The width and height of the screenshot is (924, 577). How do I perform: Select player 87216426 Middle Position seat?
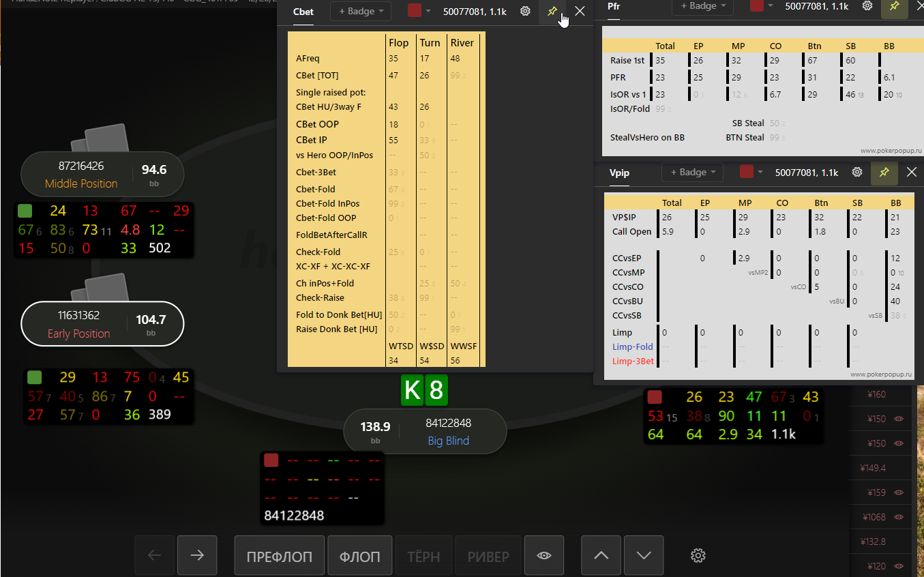(x=103, y=175)
